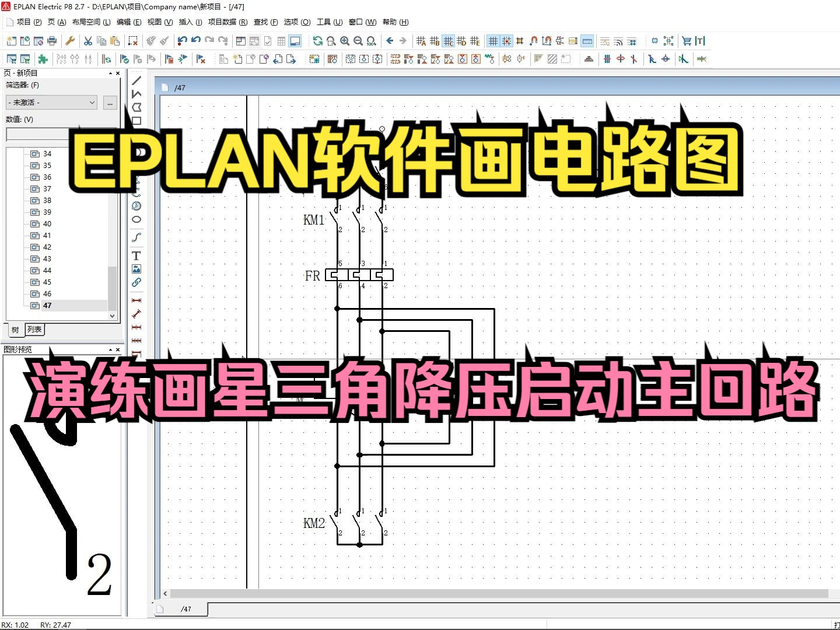Click the Print icon in toolbar
The image size is (840, 630).
click(x=52, y=41)
